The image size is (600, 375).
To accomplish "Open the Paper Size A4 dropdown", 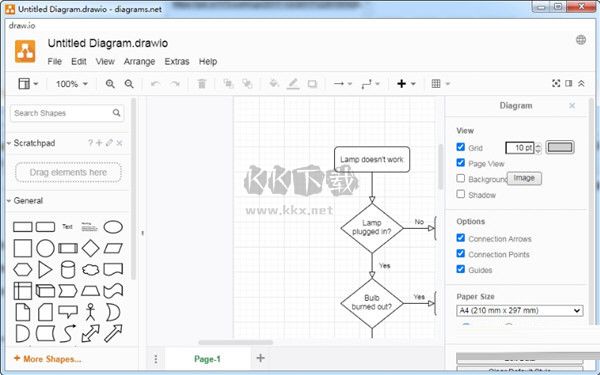I will click(520, 310).
